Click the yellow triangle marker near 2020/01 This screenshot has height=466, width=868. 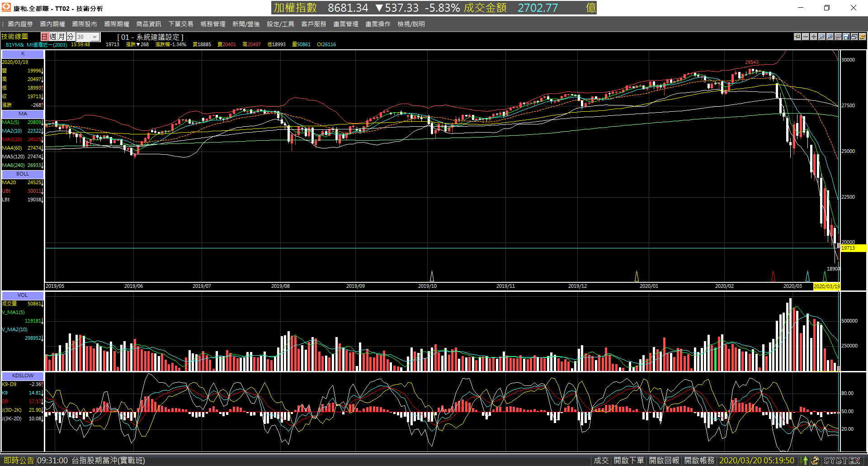click(x=637, y=276)
